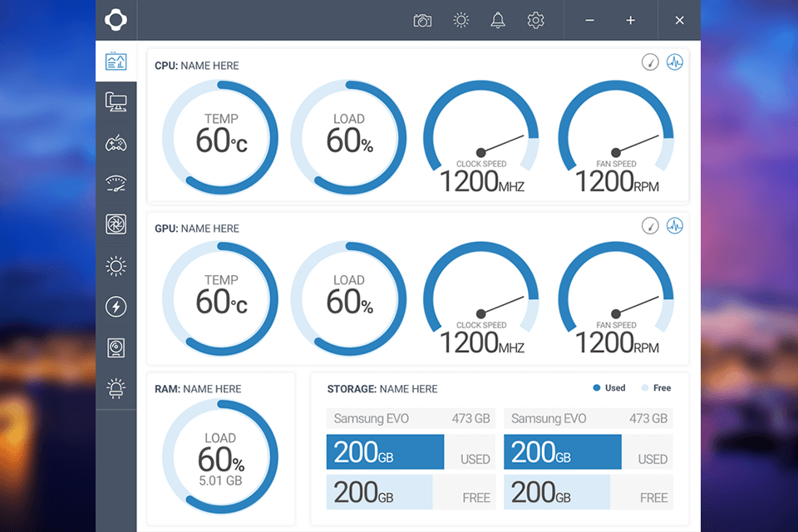Select the storage drive icon in sidebar
This screenshot has height=532, width=798.
pos(116,347)
